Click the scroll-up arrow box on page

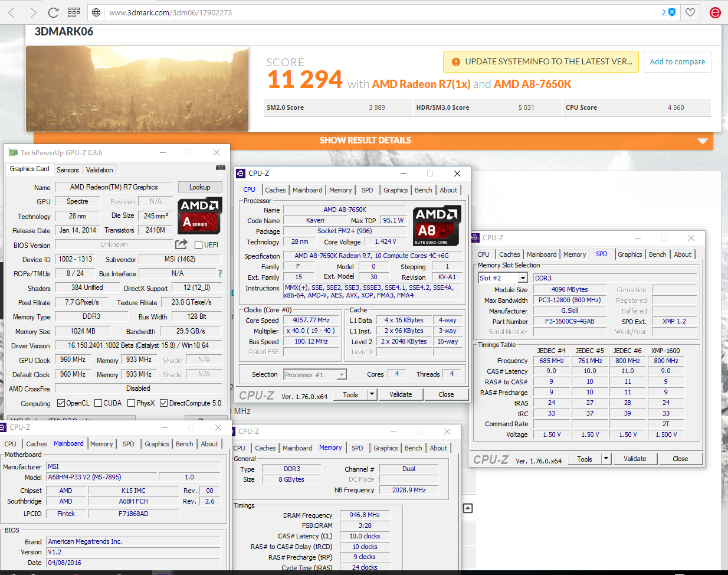[x=468, y=508]
